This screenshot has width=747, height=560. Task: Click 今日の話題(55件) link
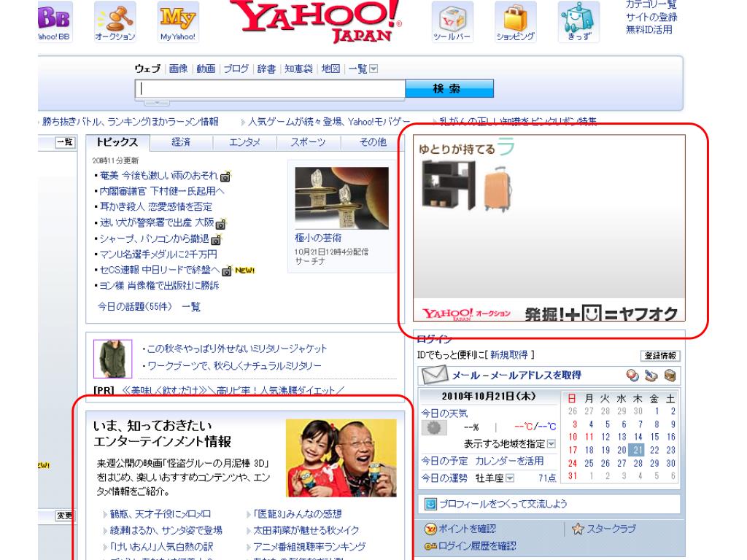pos(135,307)
